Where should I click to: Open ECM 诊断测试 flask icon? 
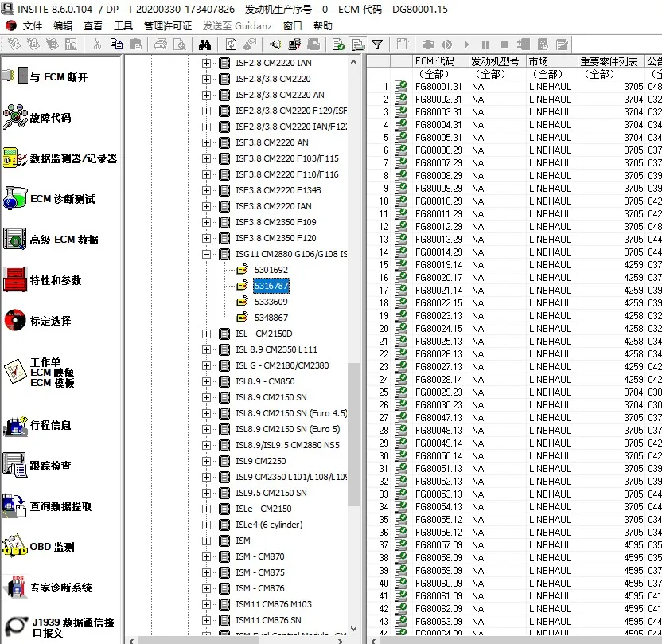(x=15, y=199)
